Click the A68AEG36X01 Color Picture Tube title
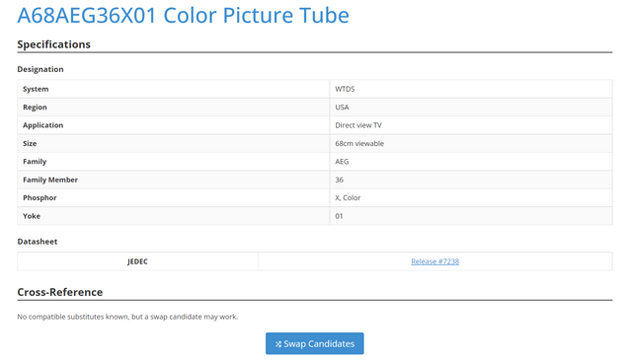The height and width of the screenshot is (364, 632). [x=183, y=16]
